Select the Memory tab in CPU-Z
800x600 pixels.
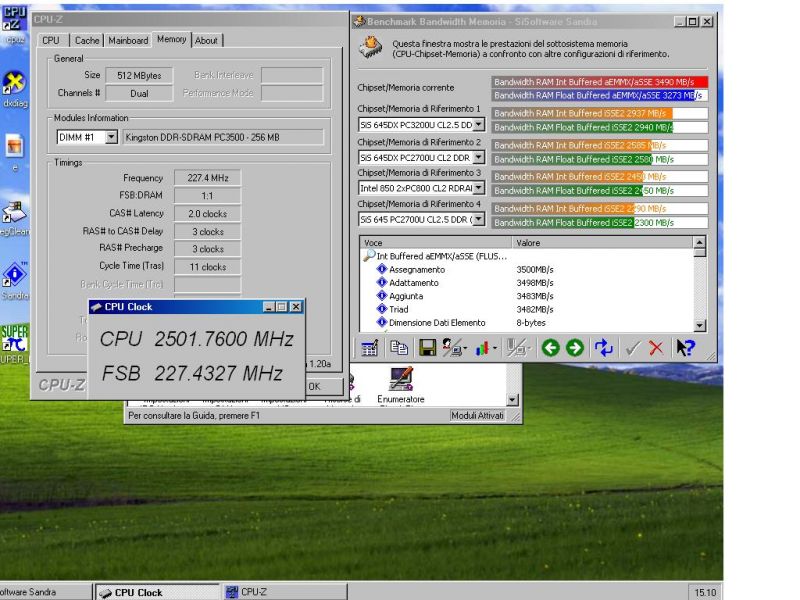(x=171, y=39)
